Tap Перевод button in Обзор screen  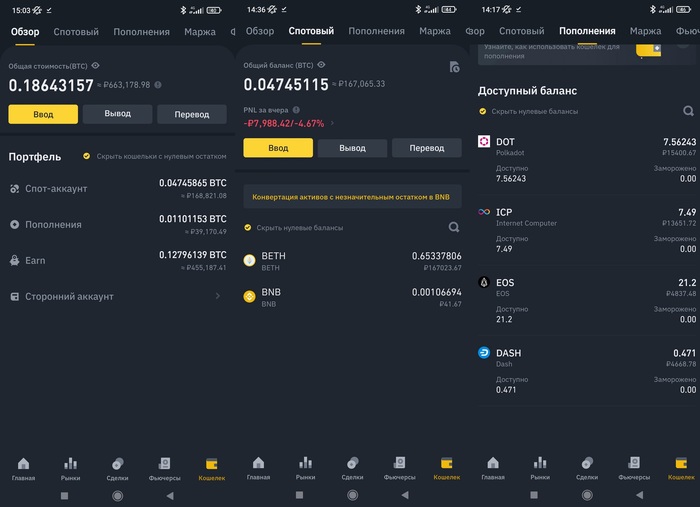192,114
